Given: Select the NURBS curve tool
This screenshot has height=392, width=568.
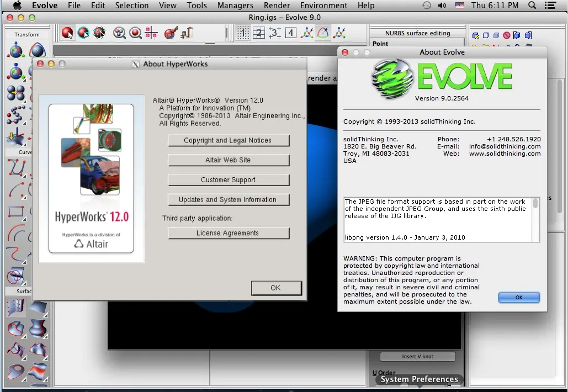Looking at the screenshot, I should (17, 168).
